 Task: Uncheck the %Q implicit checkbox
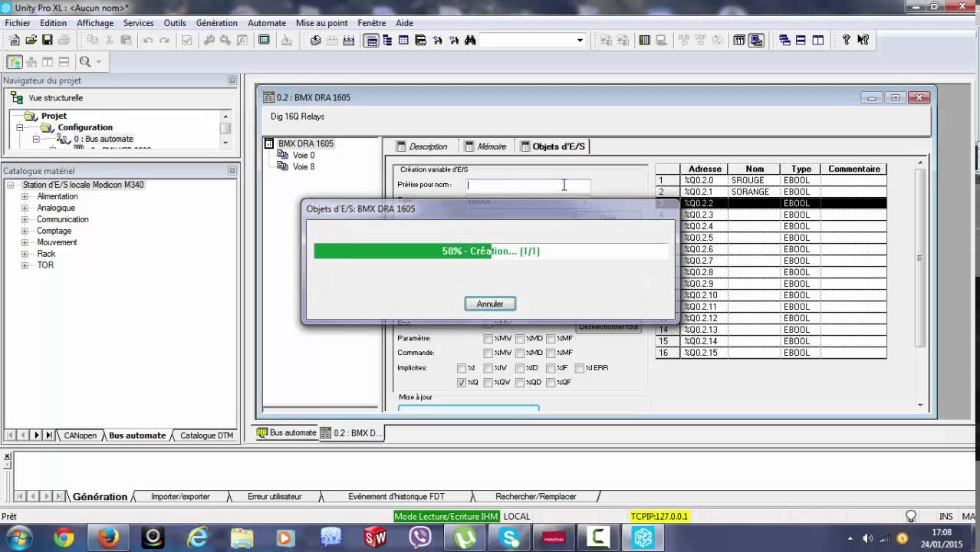462,382
